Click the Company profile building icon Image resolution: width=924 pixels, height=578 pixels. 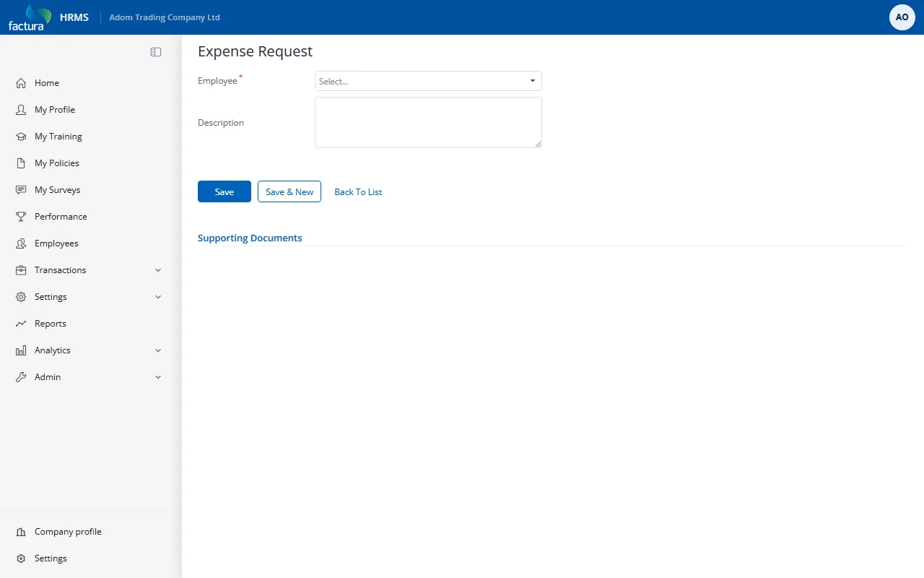click(21, 532)
